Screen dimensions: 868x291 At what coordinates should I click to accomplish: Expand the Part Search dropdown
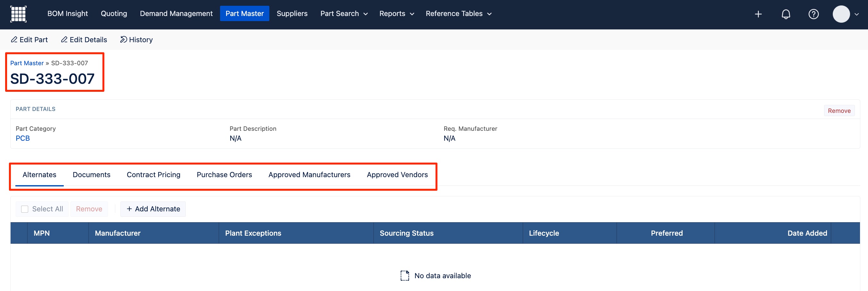pyautogui.click(x=344, y=14)
